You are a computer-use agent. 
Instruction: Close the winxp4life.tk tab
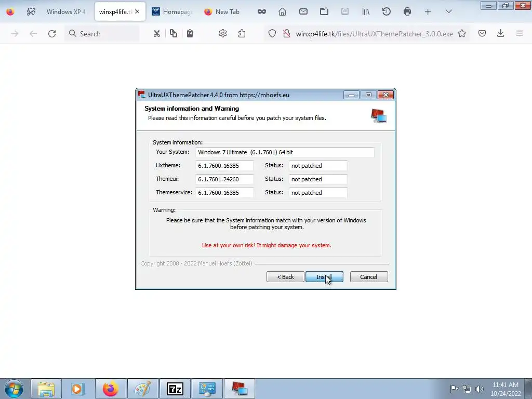[x=137, y=11]
